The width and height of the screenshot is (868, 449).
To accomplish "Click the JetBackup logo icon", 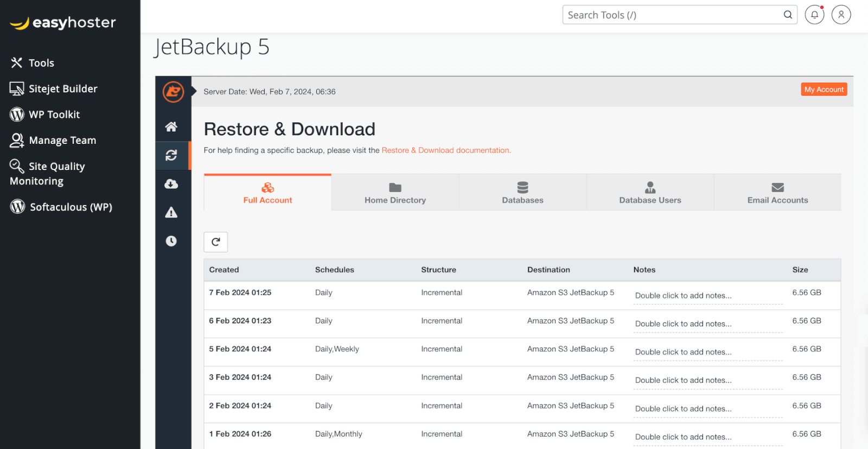I will (x=173, y=92).
